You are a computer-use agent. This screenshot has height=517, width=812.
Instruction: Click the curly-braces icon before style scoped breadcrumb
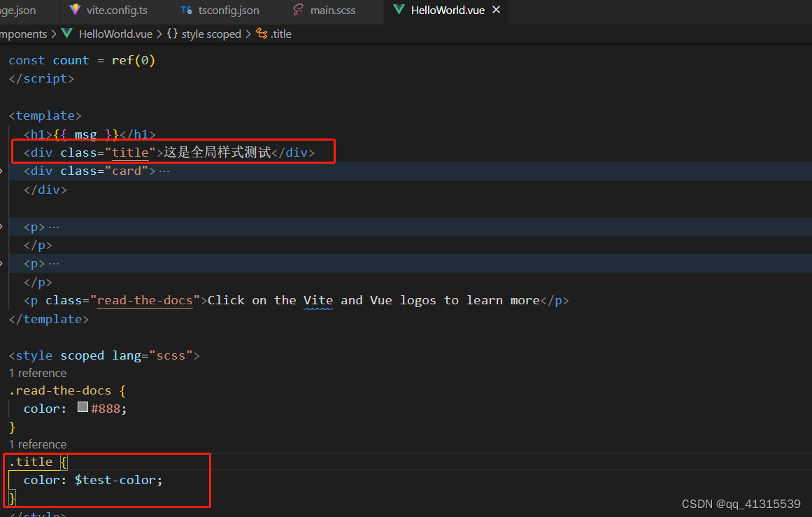point(173,34)
